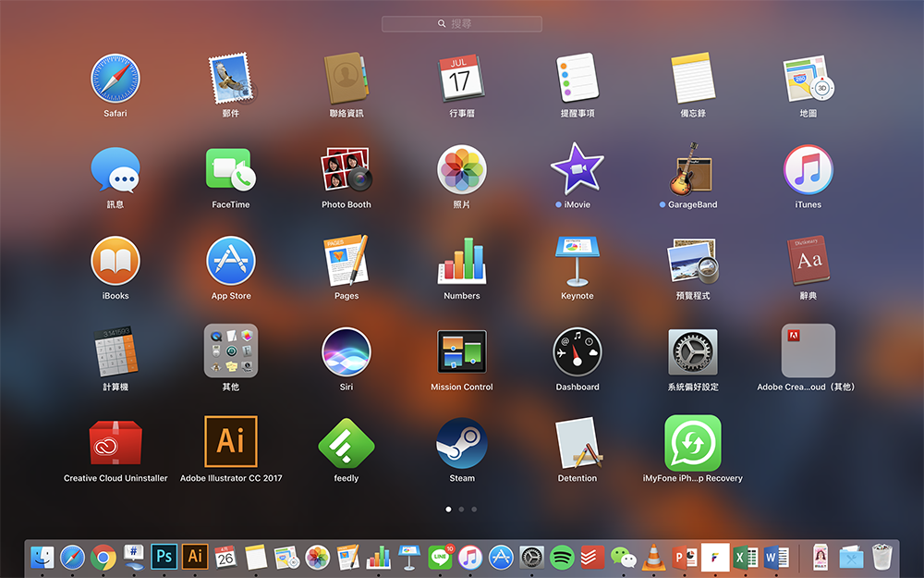
Task: Open the 備忘錄 Notes app in Launchpad
Action: pos(693,79)
